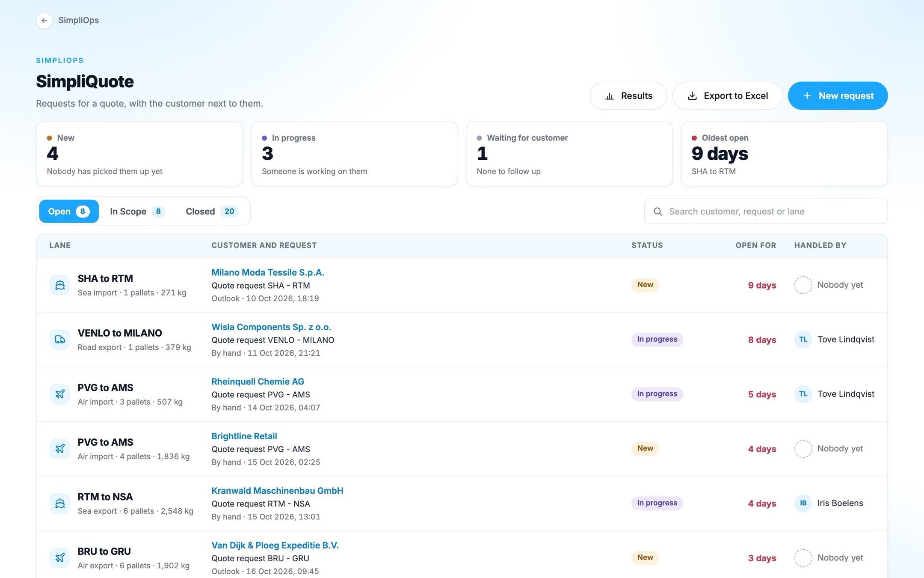Screen dimensions: 924x578
Task: Open Van Dijk & Ploeg Expeditie B.V. link
Action: pos(275,545)
